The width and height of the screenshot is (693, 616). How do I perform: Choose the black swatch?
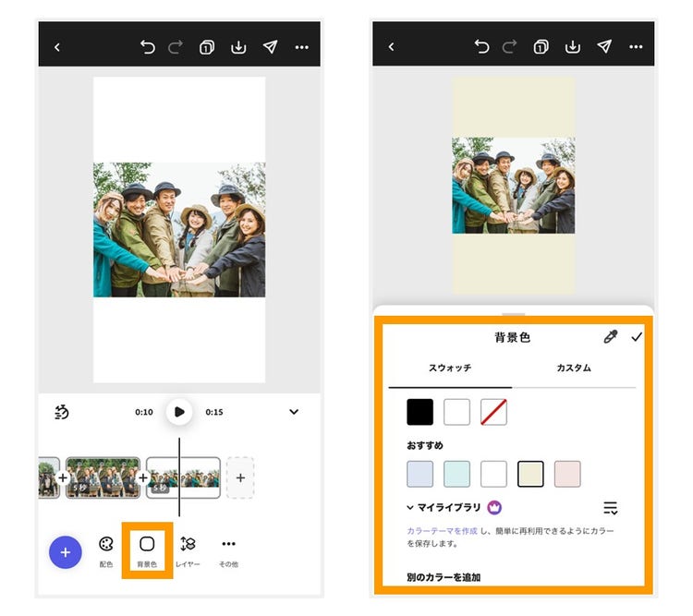tap(419, 412)
